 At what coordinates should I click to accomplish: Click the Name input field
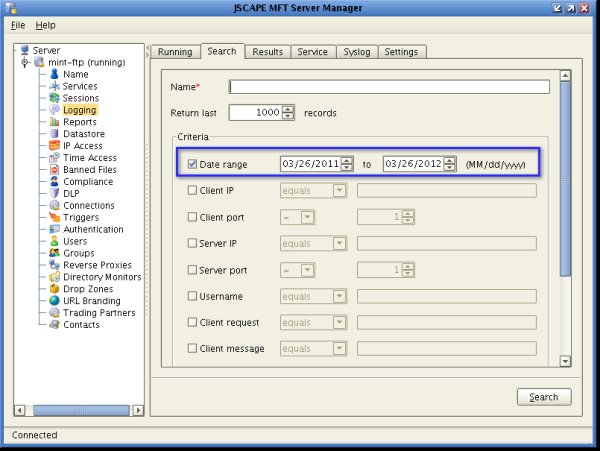389,87
